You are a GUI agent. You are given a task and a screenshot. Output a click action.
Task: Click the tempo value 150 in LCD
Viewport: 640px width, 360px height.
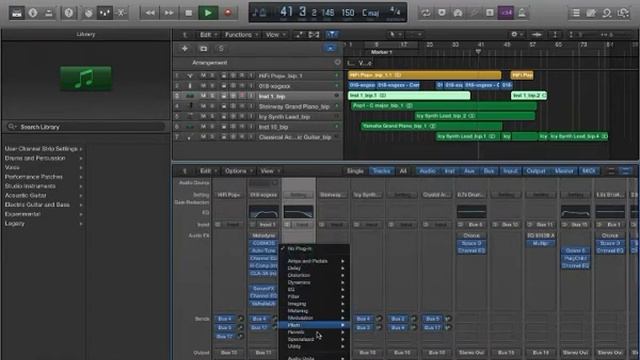(348, 13)
